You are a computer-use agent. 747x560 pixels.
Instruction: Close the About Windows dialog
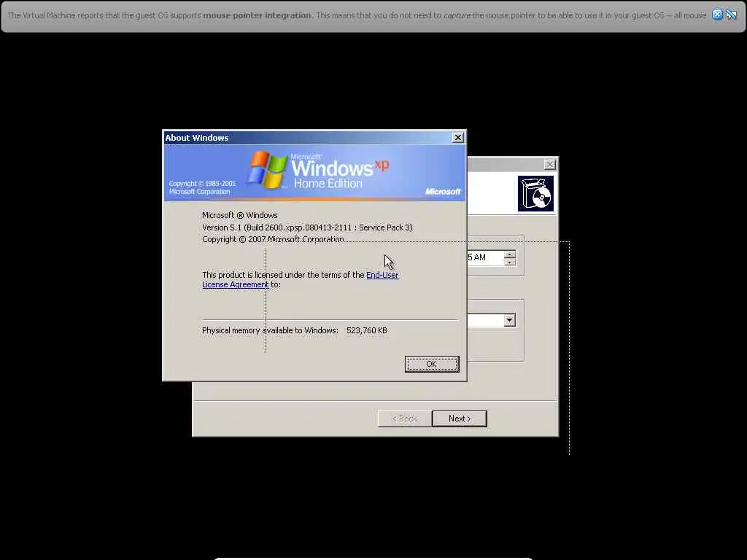click(458, 138)
